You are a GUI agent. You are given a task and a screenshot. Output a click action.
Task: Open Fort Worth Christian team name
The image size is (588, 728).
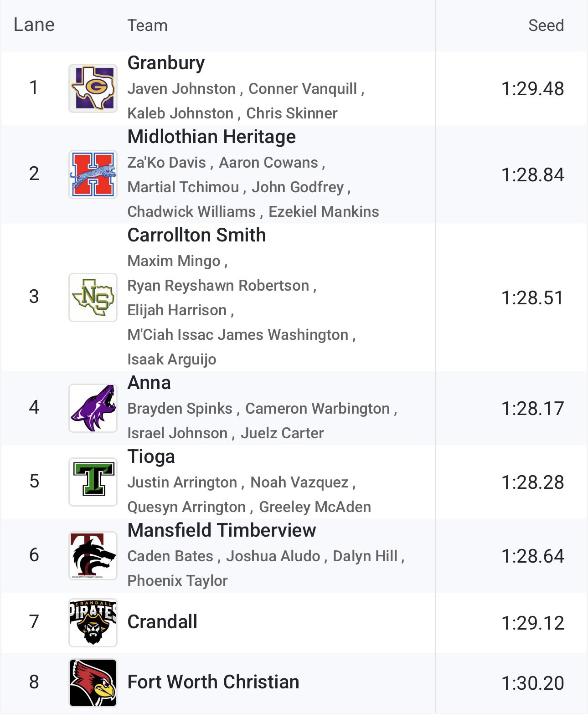pyautogui.click(x=213, y=682)
